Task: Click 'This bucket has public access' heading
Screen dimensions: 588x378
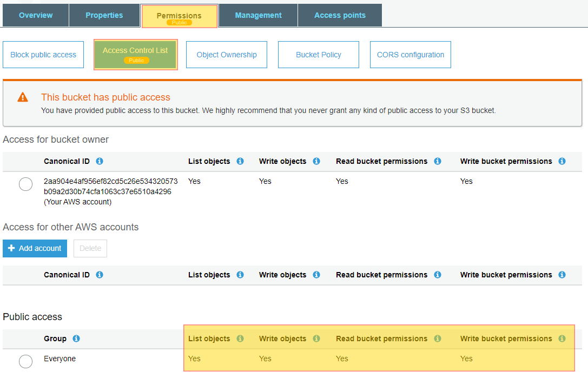Action: coord(105,97)
